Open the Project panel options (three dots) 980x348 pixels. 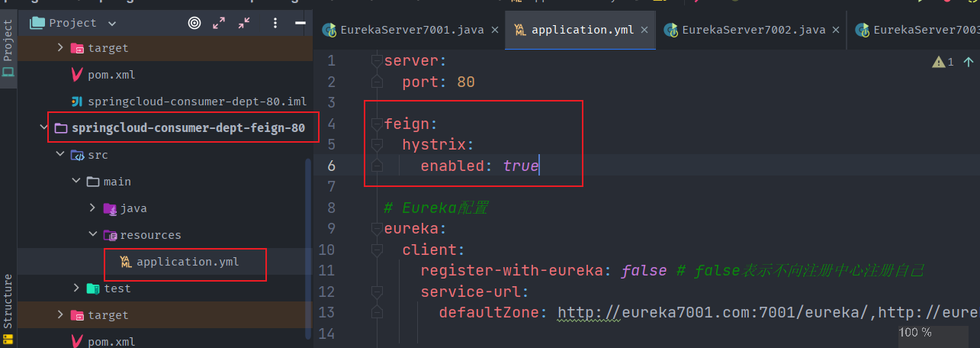tap(275, 23)
